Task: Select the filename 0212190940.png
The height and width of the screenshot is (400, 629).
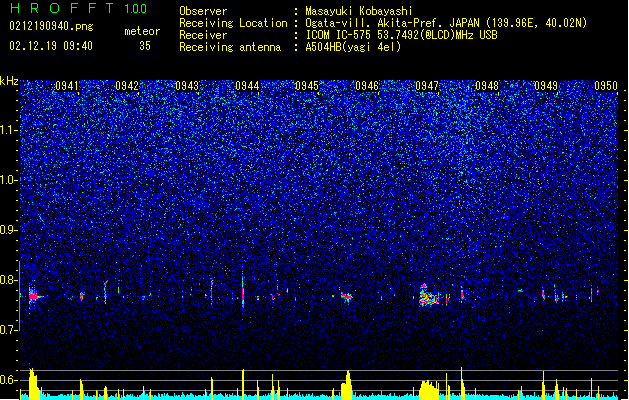Action: pyautogui.click(x=51, y=26)
